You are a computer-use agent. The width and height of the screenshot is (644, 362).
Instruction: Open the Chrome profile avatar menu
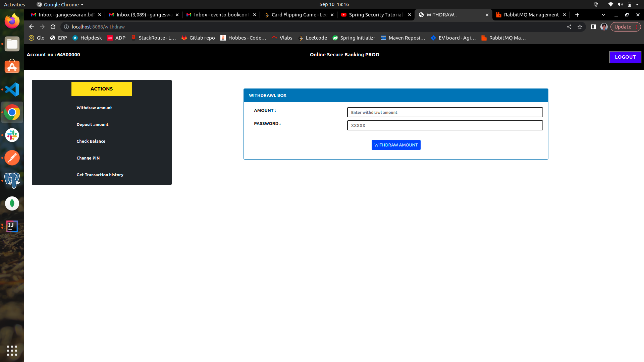point(604,27)
